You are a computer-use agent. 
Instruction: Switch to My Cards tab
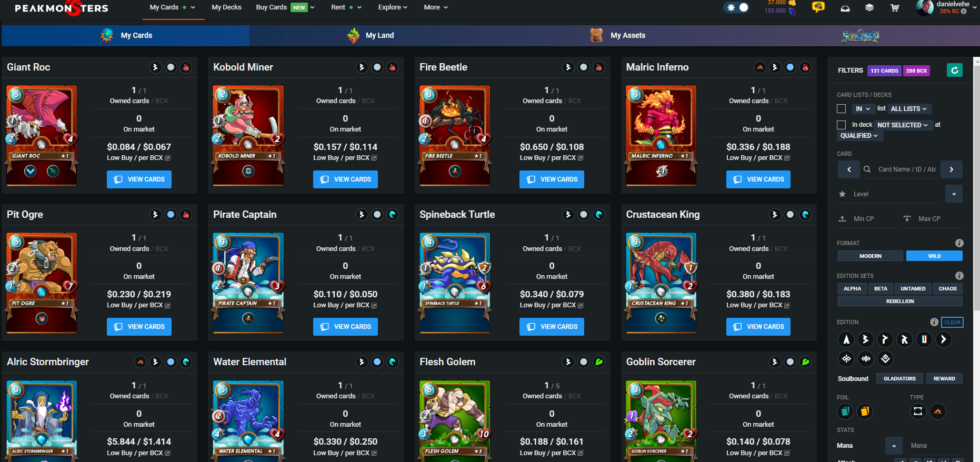point(126,35)
